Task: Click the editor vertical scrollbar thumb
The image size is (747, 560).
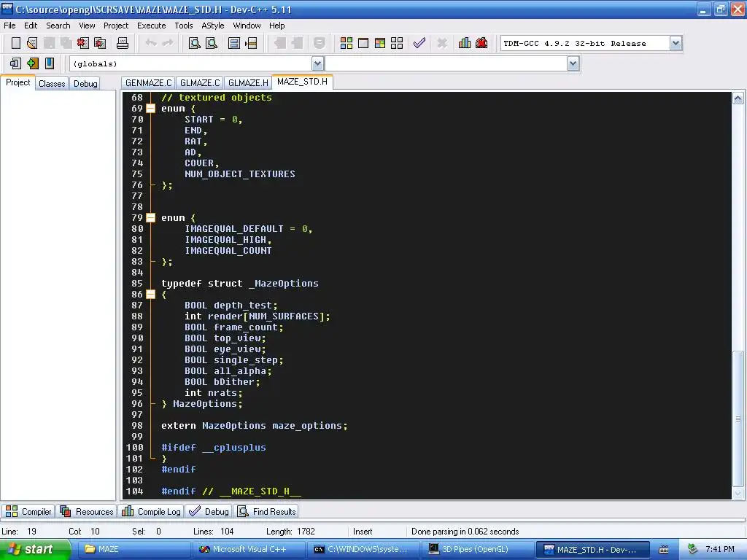Action: click(x=738, y=419)
